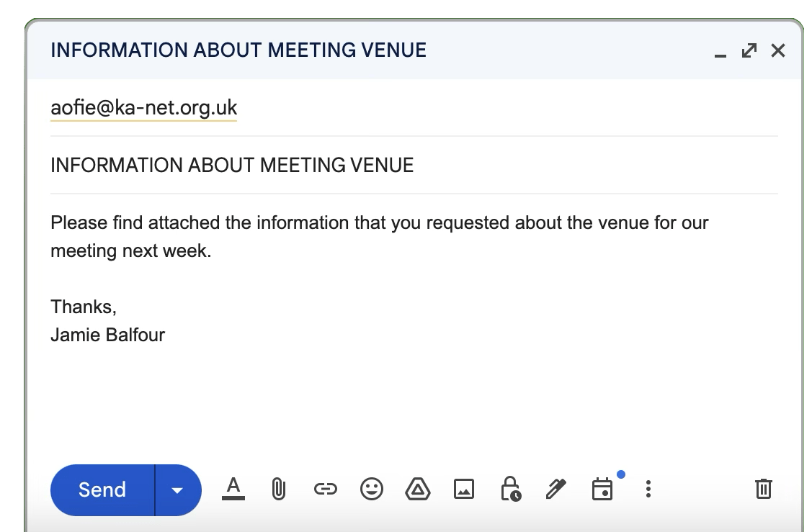Minimize the compose window
This screenshot has height=532, width=812.
pos(720,52)
